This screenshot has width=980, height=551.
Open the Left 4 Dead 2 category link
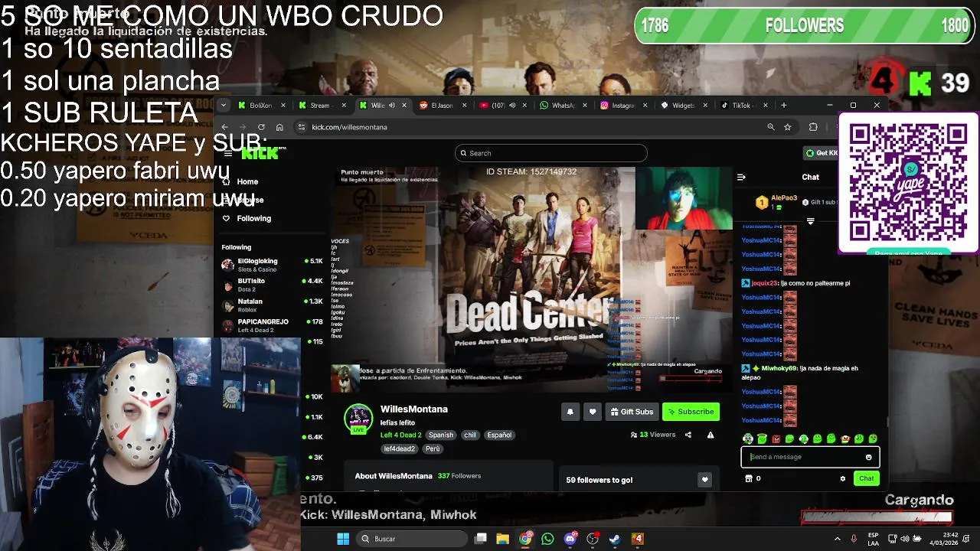(400, 435)
